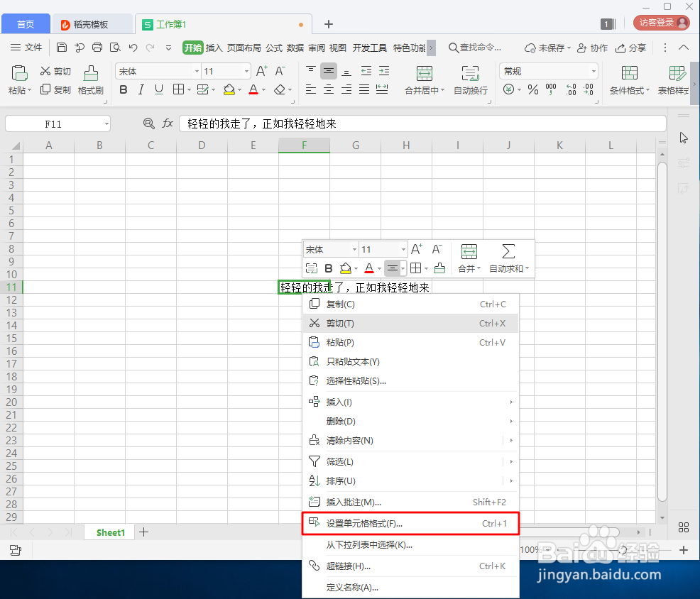
Task: Choose 剪切(T) in context menu
Action: [x=410, y=323]
